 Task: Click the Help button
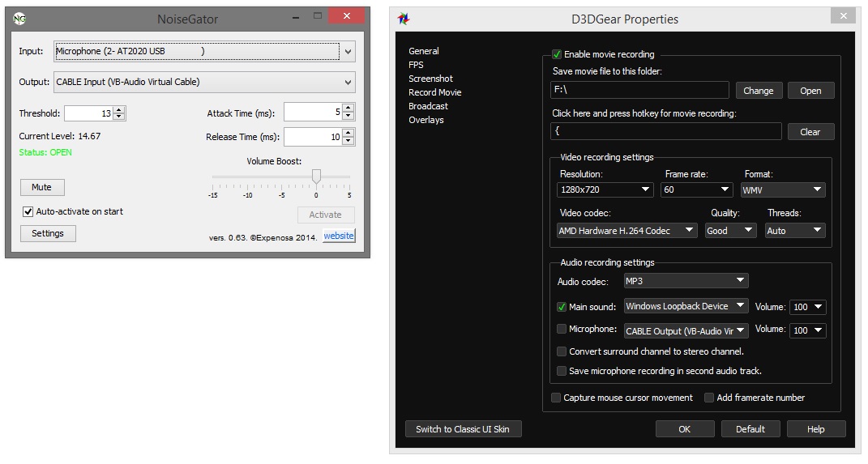click(816, 429)
